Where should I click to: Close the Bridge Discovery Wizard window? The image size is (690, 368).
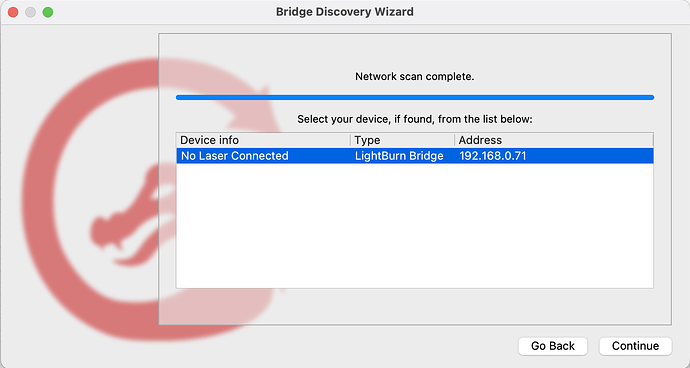pos(13,12)
